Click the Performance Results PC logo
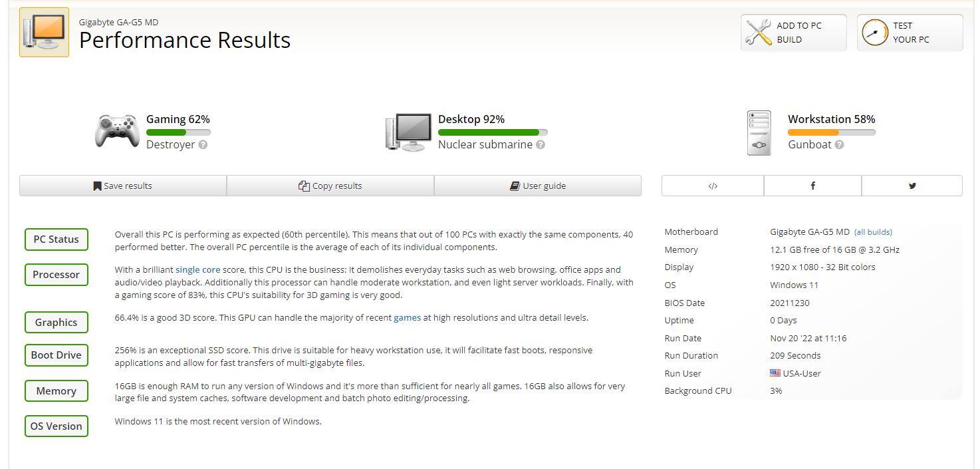The width and height of the screenshot is (980, 469). click(x=44, y=33)
